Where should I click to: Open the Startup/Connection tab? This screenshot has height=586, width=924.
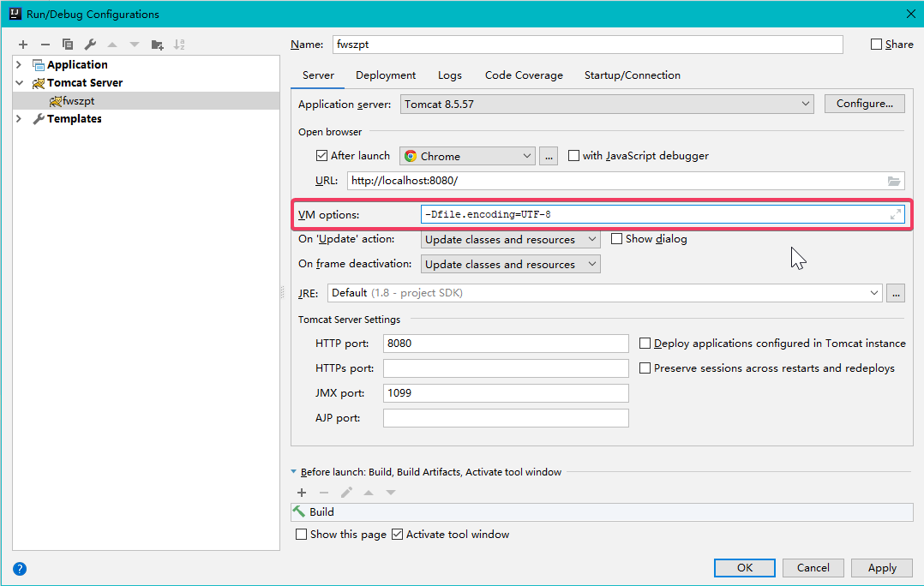(x=632, y=75)
